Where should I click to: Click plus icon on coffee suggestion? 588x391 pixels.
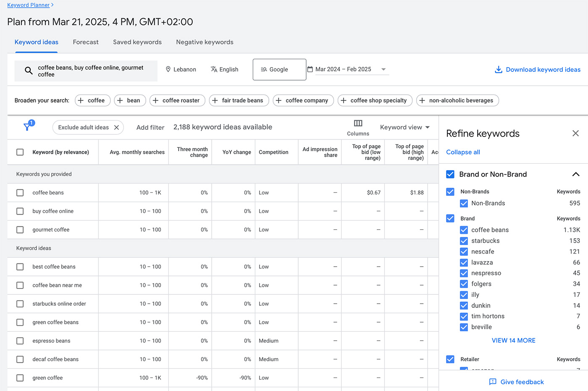pos(81,100)
